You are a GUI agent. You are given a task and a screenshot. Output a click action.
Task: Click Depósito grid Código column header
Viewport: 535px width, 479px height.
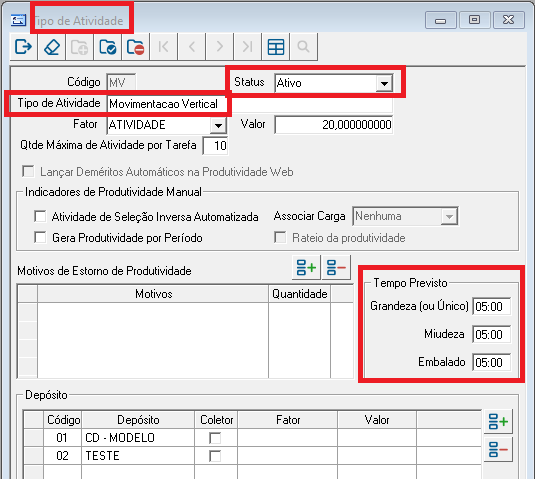click(63, 420)
